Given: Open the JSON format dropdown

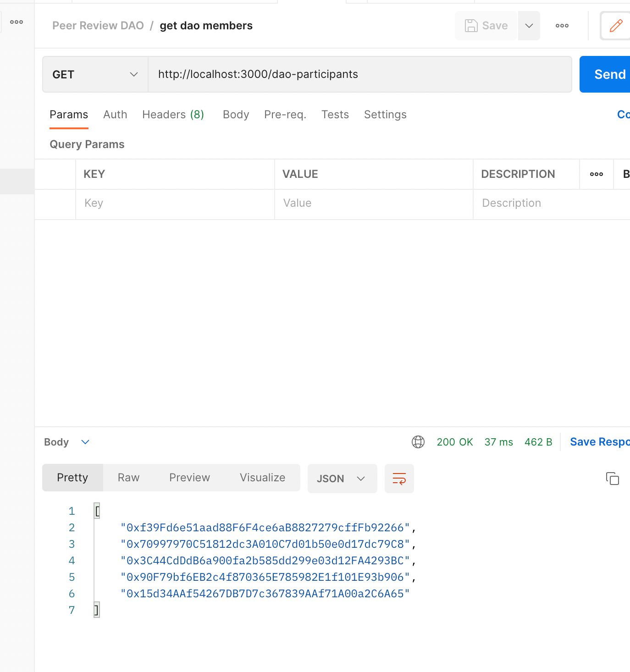Looking at the screenshot, I should [342, 479].
